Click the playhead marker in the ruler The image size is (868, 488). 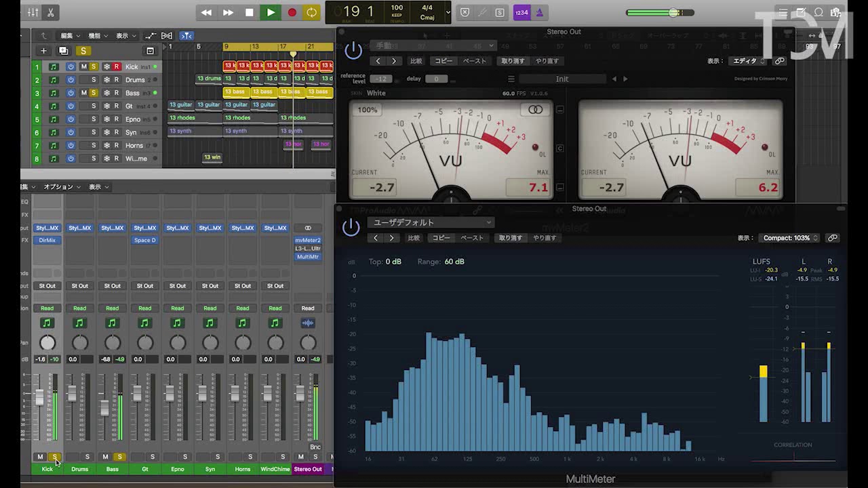point(293,54)
